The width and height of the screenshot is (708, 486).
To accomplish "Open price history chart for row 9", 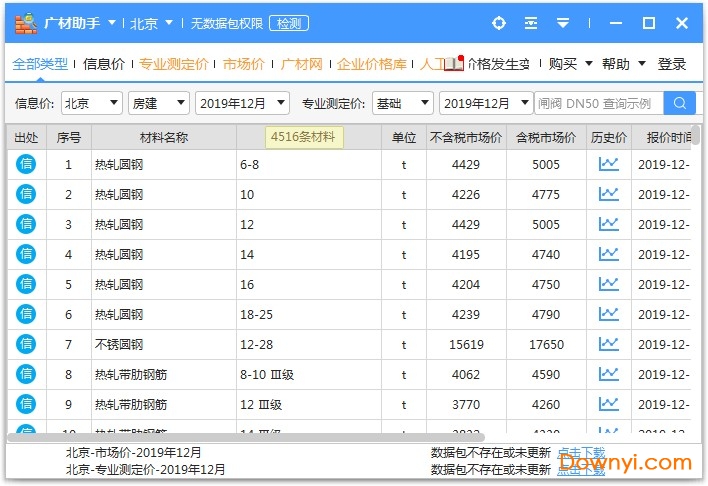I will pos(608,405).
